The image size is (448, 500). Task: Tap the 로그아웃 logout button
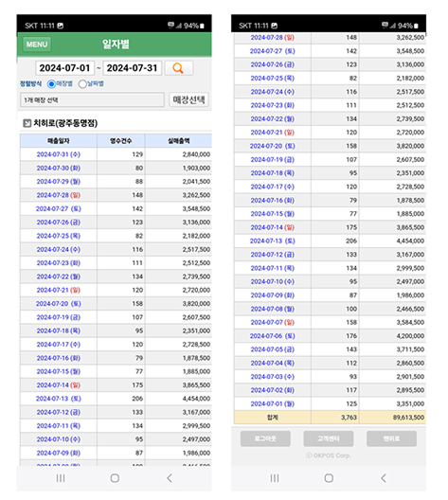(x=265, y=438)
